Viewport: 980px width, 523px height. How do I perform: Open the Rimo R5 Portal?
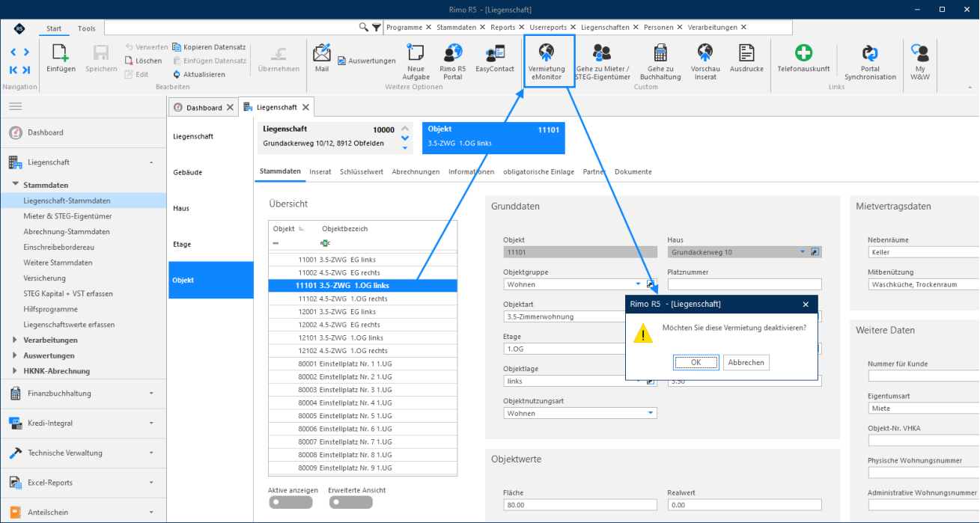(453, 61)
